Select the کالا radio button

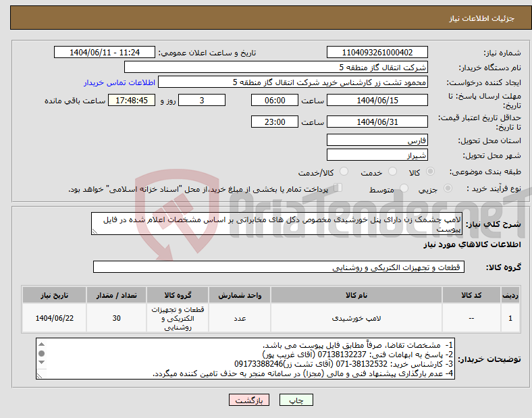[430, 172]
